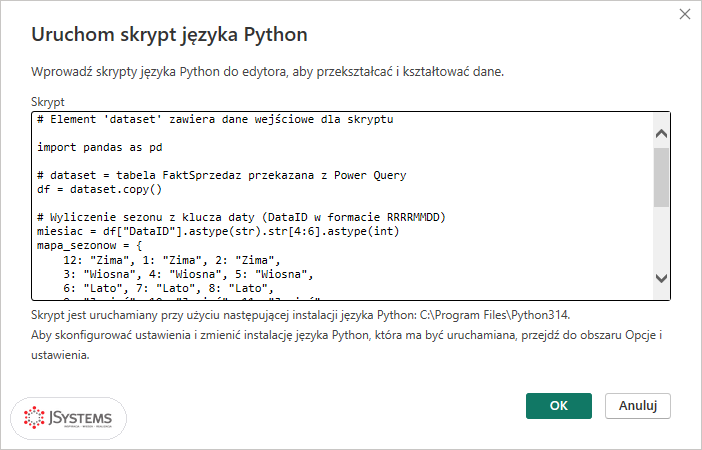Click the line 'mapa_sezonow = {'

point(89,245)
